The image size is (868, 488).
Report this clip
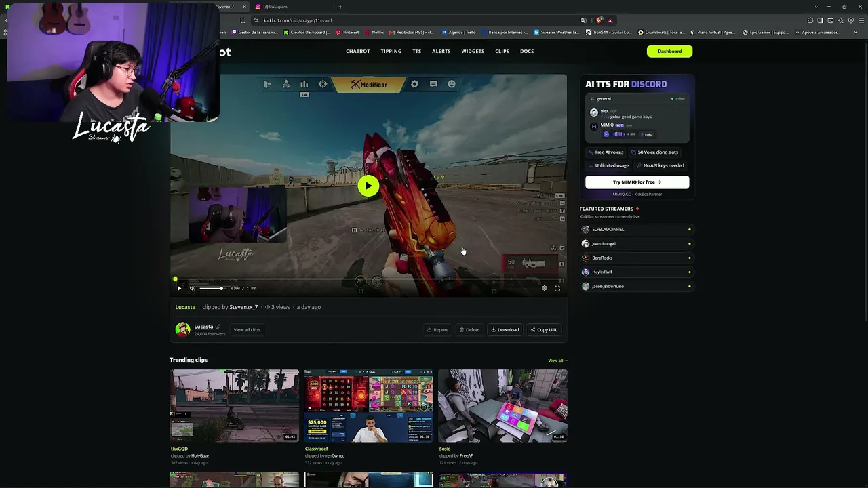437,330
